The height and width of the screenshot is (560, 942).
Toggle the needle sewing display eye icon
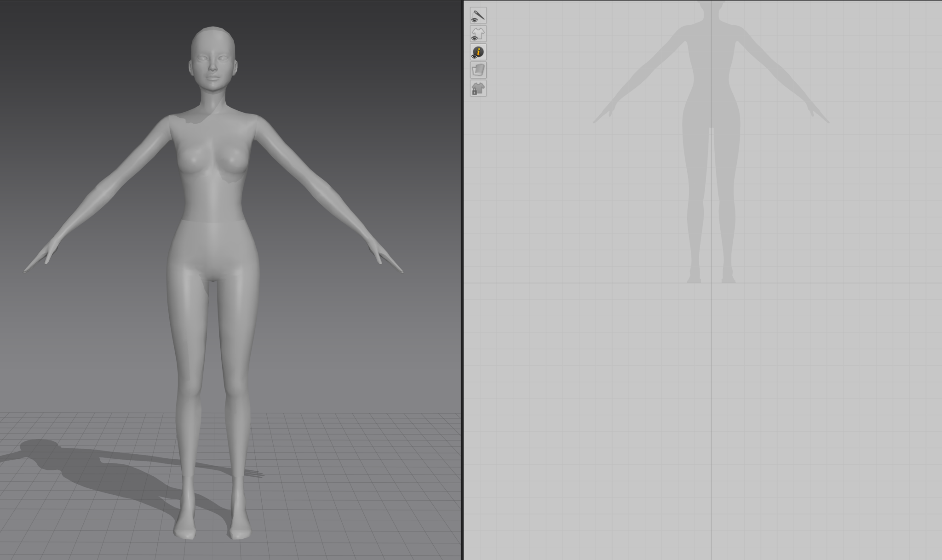tap(478, 16)
